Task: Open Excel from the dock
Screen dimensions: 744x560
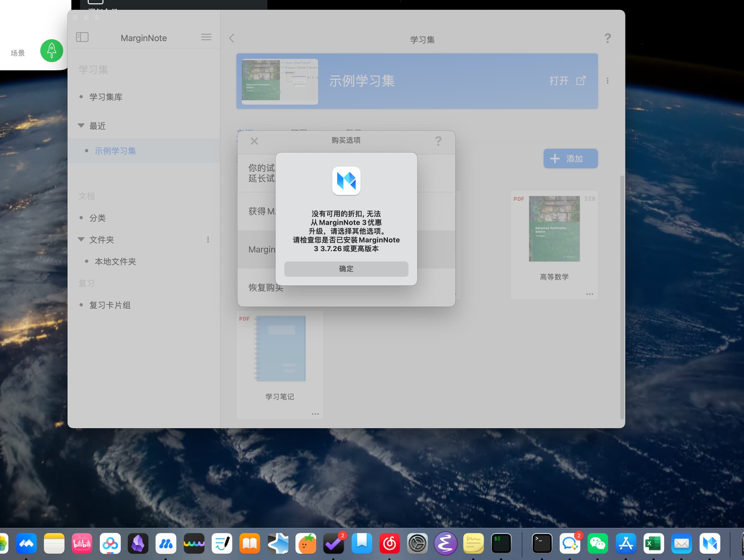Action: pos(654,543)
